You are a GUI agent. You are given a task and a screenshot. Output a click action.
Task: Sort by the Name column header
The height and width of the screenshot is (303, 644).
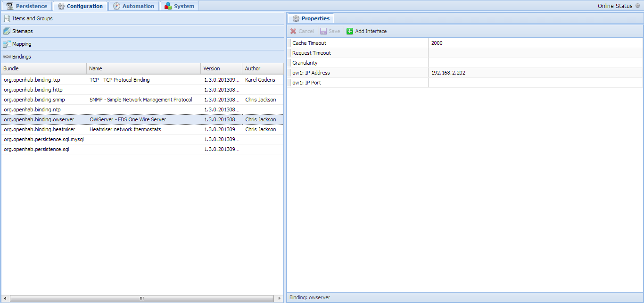point(144,68)
